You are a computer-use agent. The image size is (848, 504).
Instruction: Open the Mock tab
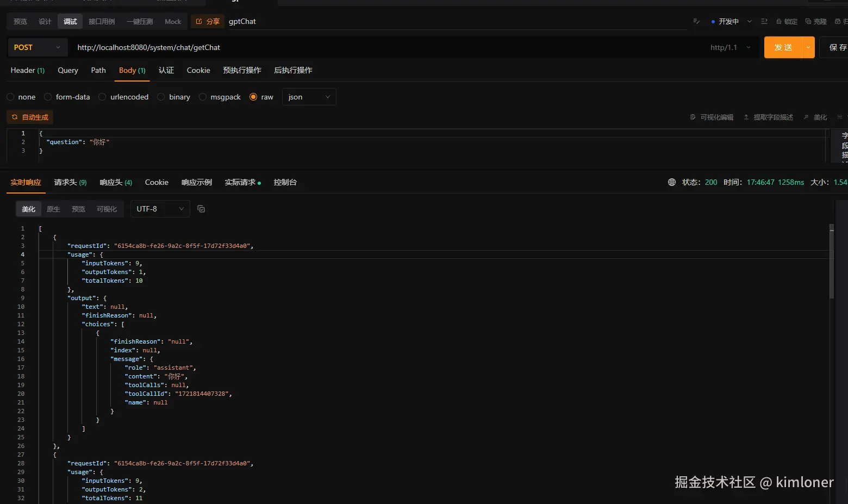pyautogui.click(x=173, y=21)
